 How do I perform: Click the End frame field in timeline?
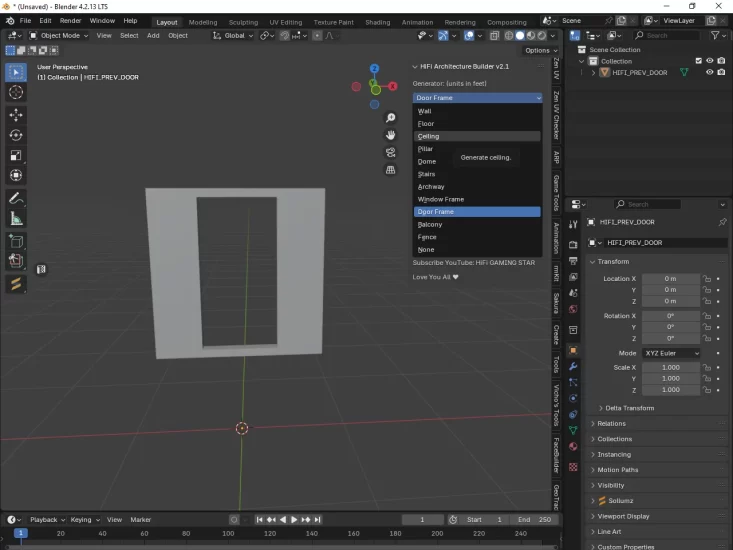(x=535, y=520)
